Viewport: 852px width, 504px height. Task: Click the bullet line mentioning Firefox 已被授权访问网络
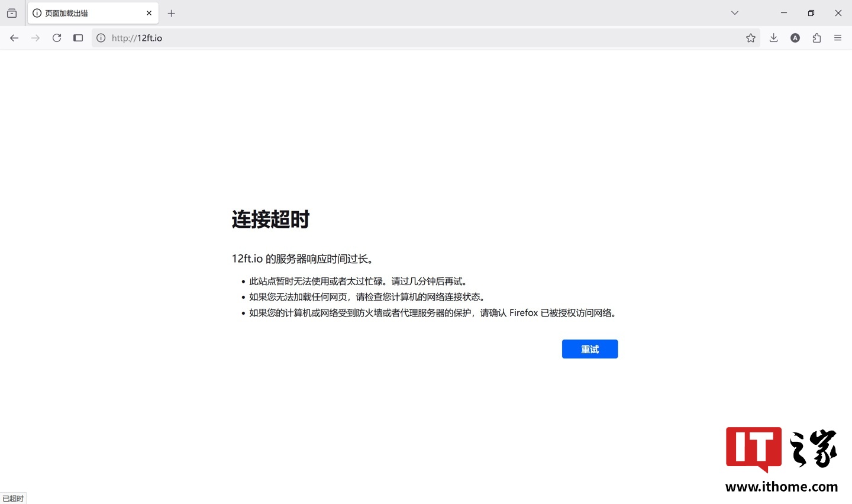[x=434, y=313]
